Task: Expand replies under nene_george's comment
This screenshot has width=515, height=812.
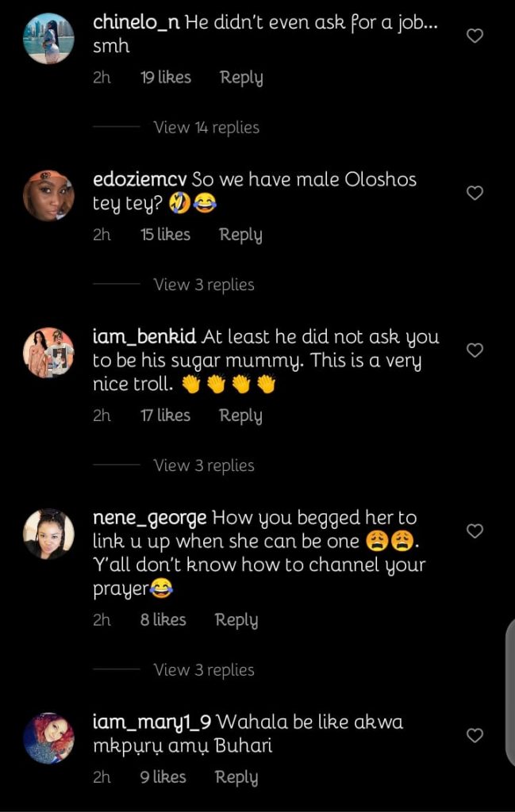Action: (203, 670)
